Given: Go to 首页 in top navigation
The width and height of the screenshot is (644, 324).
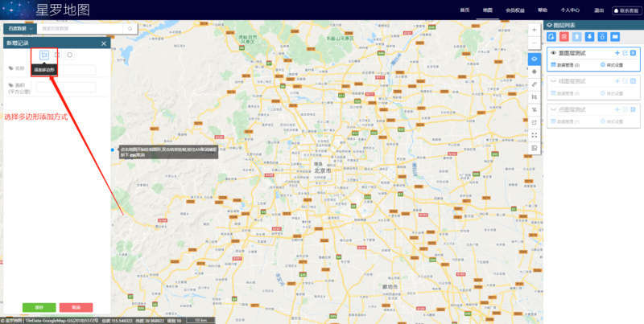Looking at the screenshot, I should click(464, 10).
